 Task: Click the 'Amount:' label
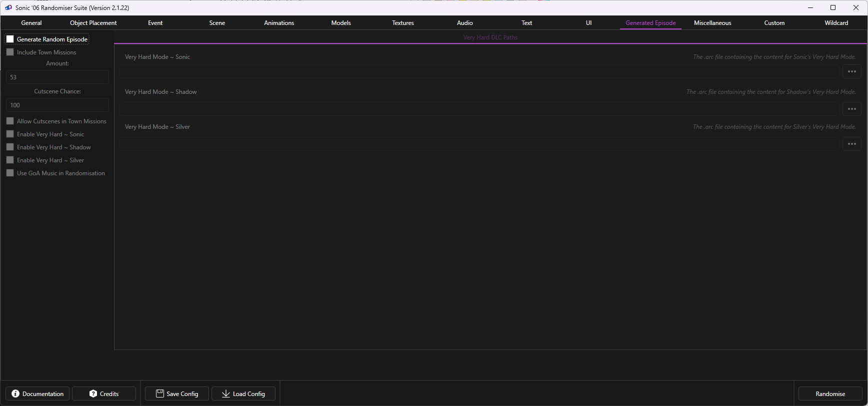[x=57, y=63]
